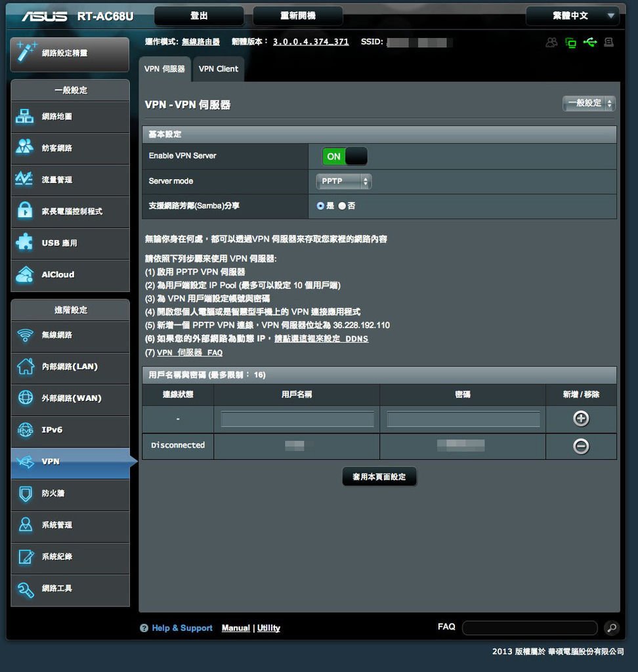The height and width of the screenshot is (672, 638).
Task: Check the network connection status icon
Action: click(570, 43)
